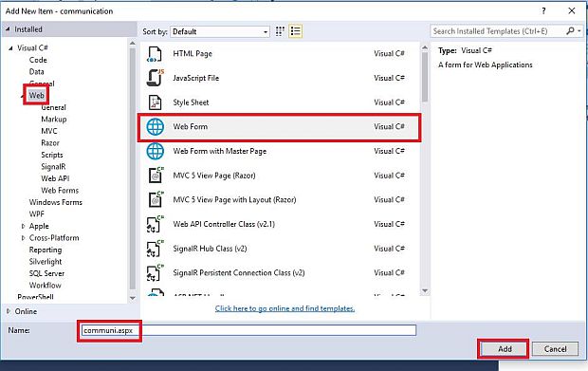
Task: Click the MVC 5 View Page (Razor) icon
Action: [x=156, y=176]
